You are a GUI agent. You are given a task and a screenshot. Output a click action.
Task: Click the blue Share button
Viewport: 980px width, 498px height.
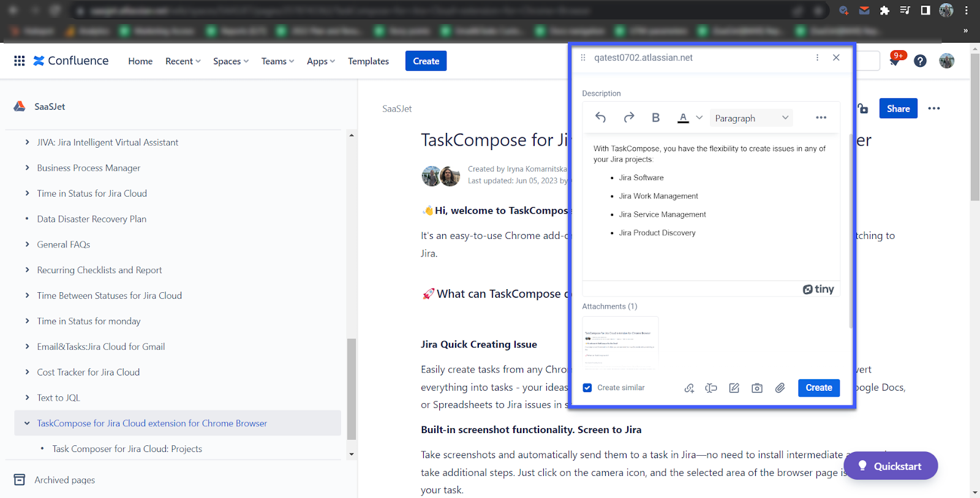898,108
